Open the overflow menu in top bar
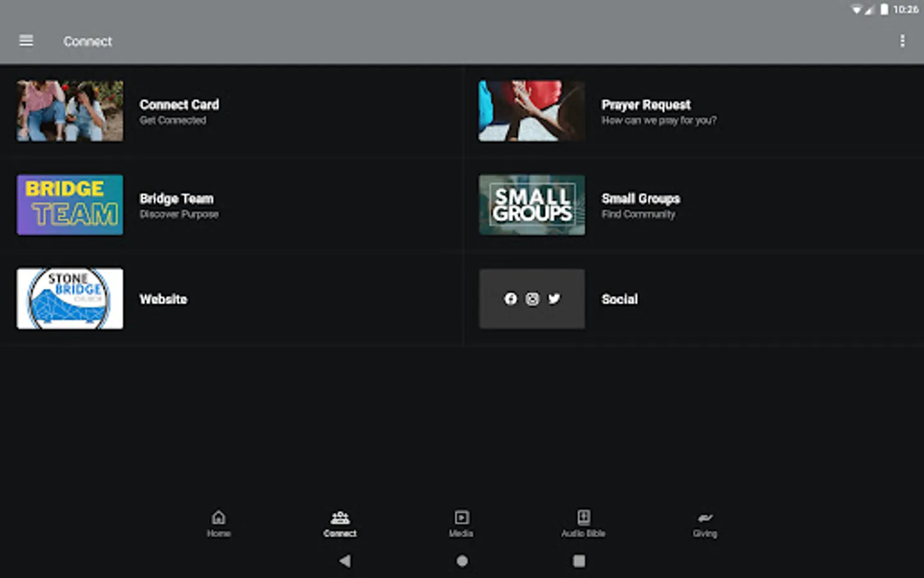The width and height of the screenshot is (924, 578). 902,40
